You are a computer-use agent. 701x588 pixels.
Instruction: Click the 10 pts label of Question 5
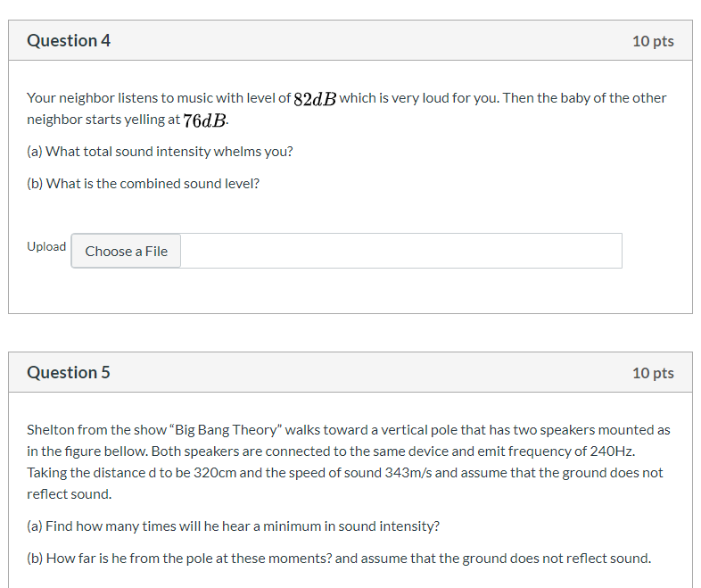653,373
